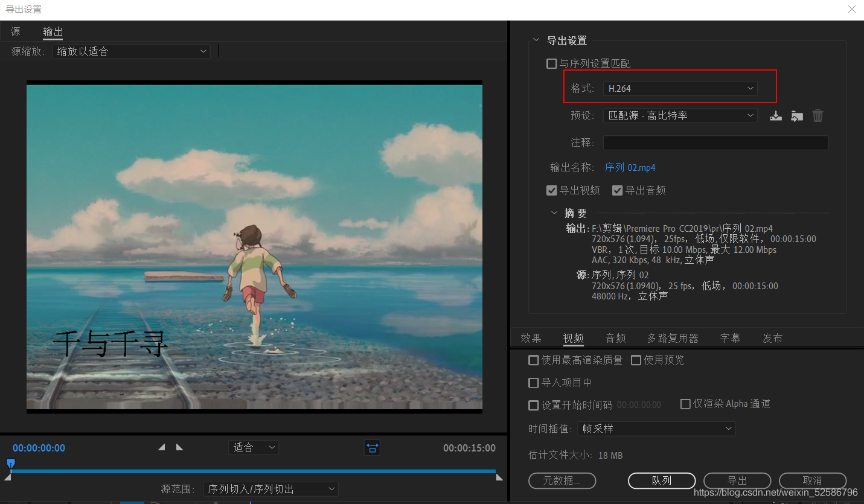The width and height of the screenshot is (864, 504).
Task: Click the 导出 export button
Action: click(x=737, y=480)
